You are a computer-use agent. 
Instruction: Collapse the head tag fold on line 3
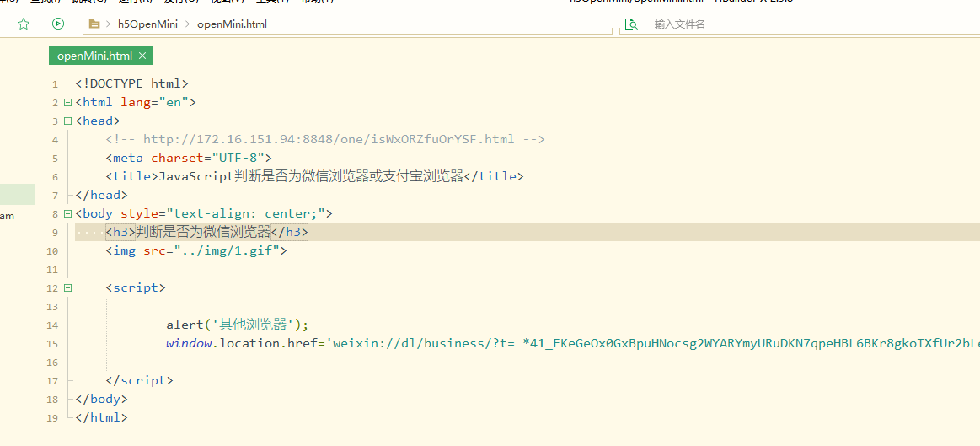[67, 121]
